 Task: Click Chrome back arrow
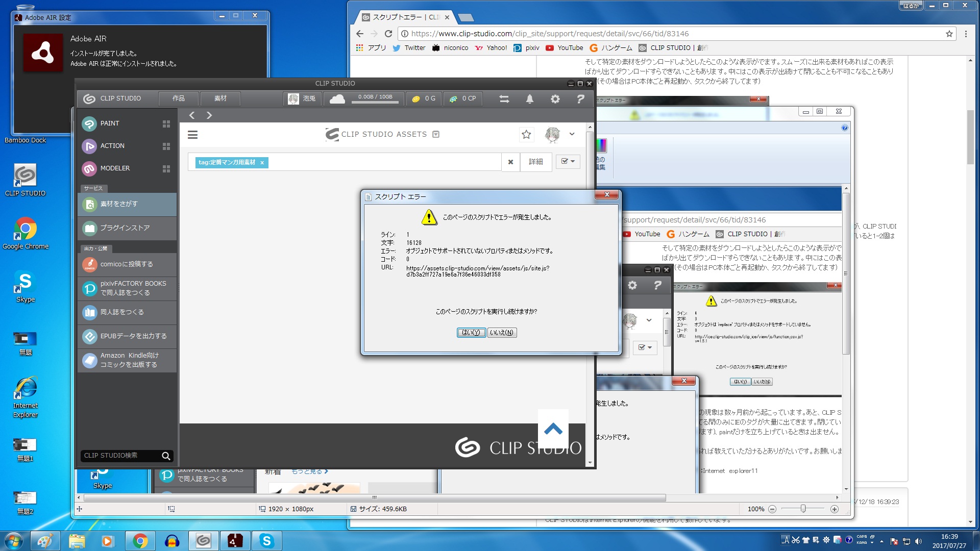click(x=360, y=34)
